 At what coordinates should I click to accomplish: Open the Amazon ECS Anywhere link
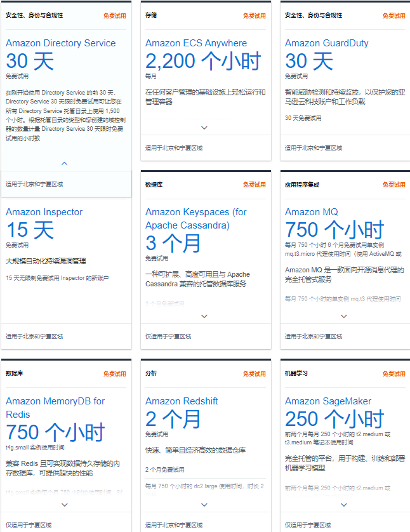196,43
